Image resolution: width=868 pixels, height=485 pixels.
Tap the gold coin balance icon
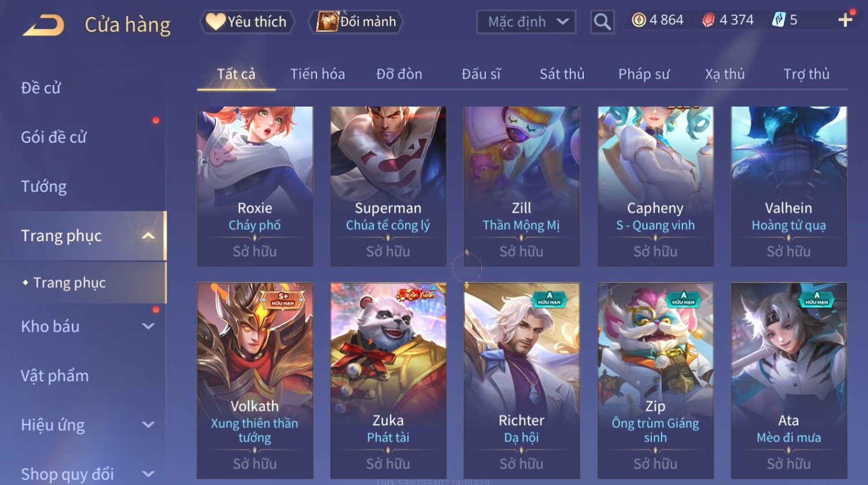639,20
